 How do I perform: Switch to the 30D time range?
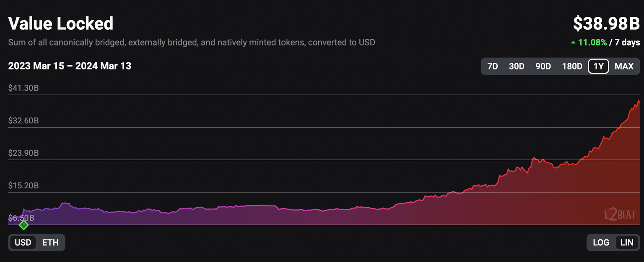517,66
